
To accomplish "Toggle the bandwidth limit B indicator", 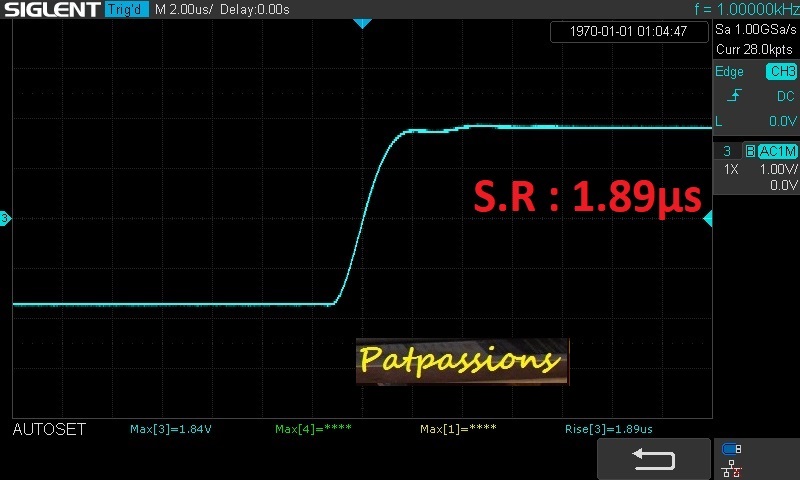I will point(750,151).
